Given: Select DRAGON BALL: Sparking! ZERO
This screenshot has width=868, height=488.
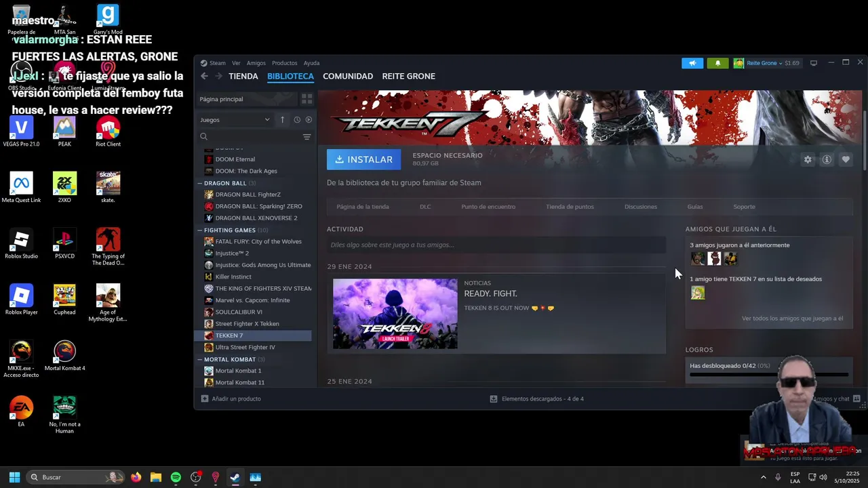Looking at the screenshot, I should [x=258, y=206].
